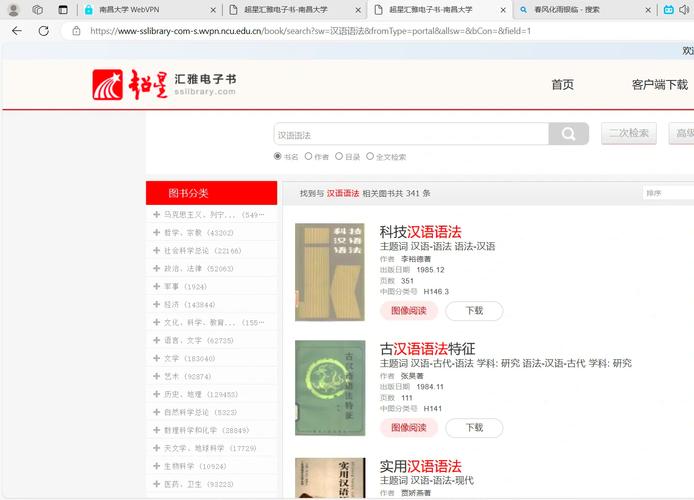Expand the 马克思主义、列宁 category plus
This screenshot has width=694, height=500.
pyautogui.click(x=156, y=215)
